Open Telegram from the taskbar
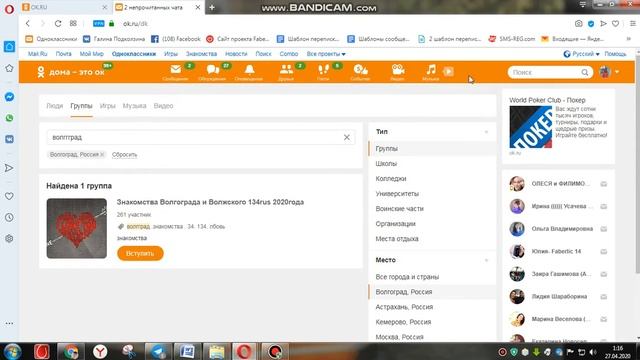This screenshot has height=360, width=640. pyautogui.click(x=158, y=351)
